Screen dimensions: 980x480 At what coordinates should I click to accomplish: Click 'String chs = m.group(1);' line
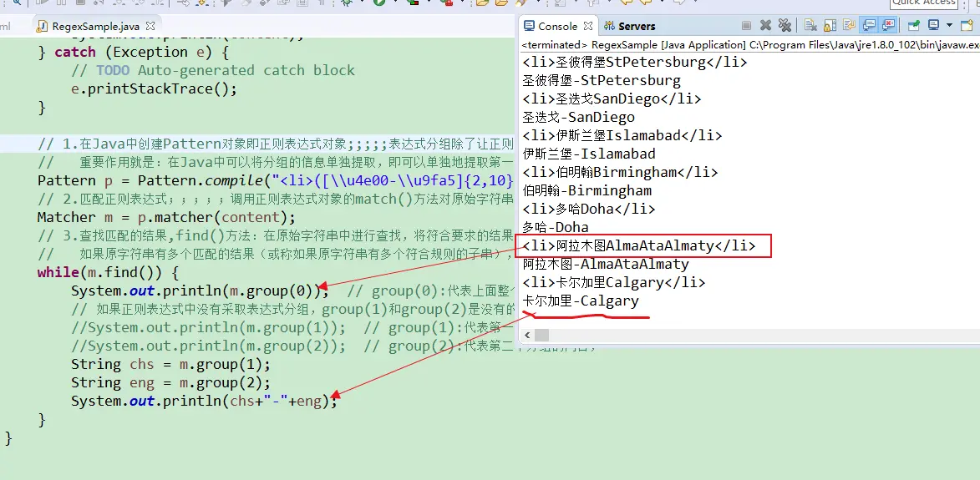[170, 365]
